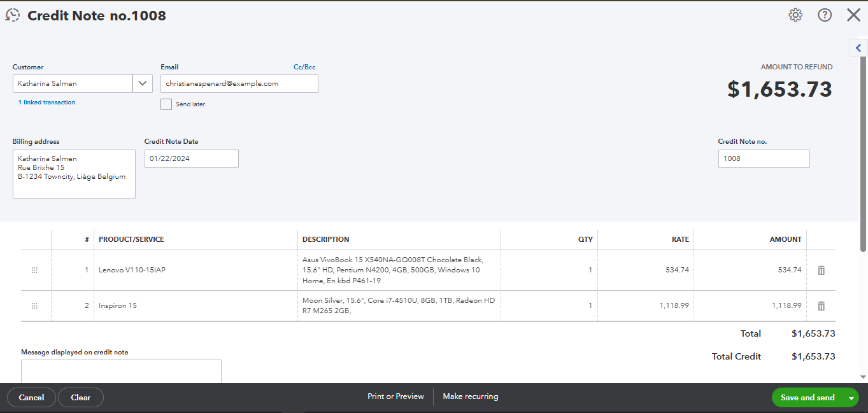Open Save and send dropdown arrow
The image size is (868, 413).
[x=851, y=398]
